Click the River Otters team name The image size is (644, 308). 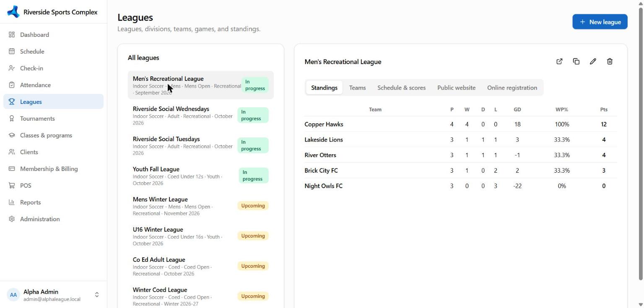pyautogui.click(x=320, y=155)
